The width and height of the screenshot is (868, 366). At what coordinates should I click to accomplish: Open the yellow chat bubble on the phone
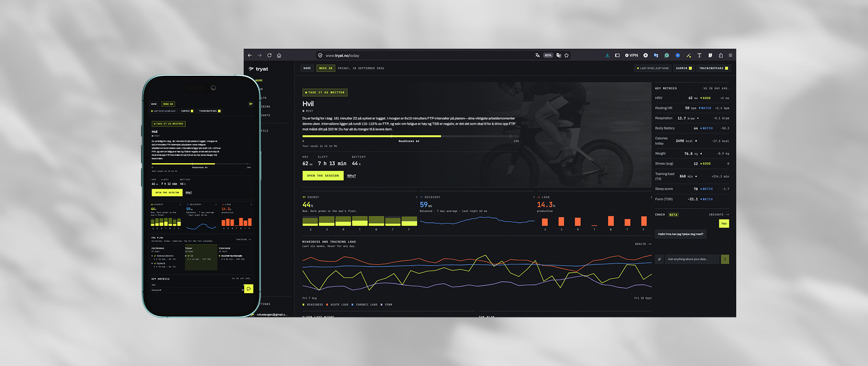coord(248,289)
